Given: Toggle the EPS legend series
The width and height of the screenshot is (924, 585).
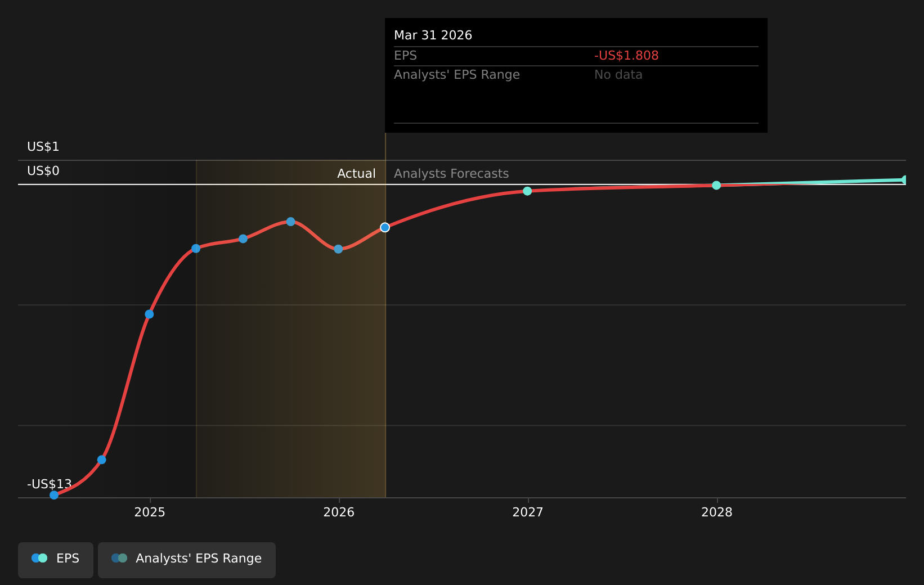Looking at the screenshot, I should (x=56, y=560).
